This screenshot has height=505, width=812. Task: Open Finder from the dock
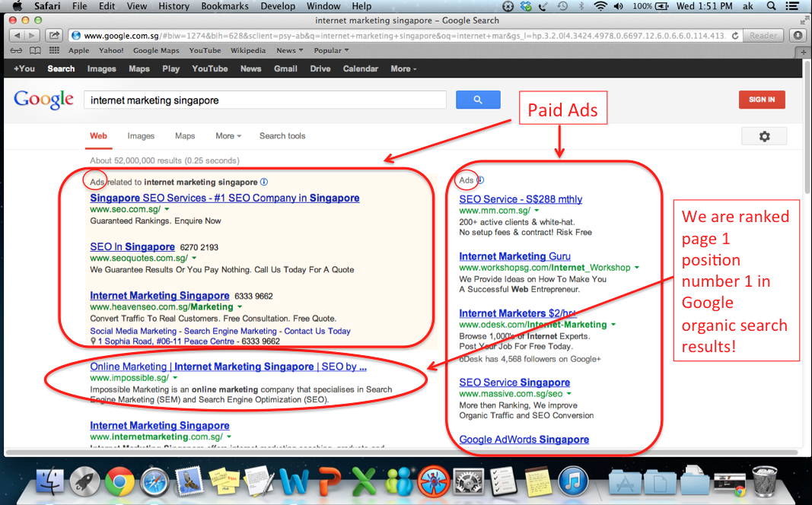click(49, 481)
